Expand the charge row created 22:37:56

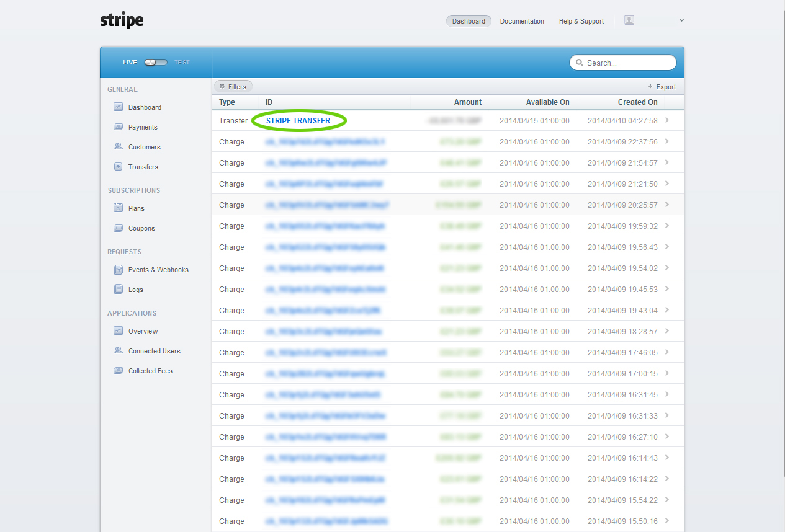pos(667,141)
